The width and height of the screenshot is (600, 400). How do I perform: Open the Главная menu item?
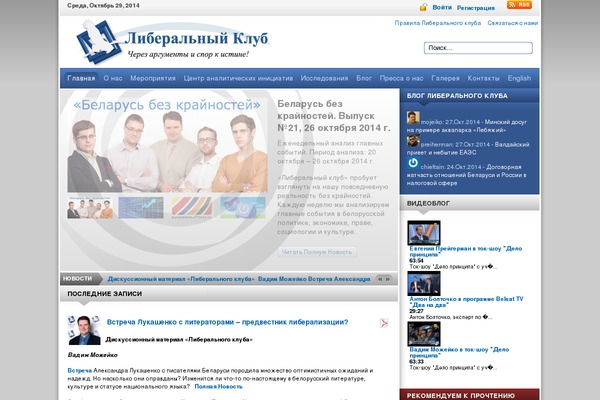point(81,78)
